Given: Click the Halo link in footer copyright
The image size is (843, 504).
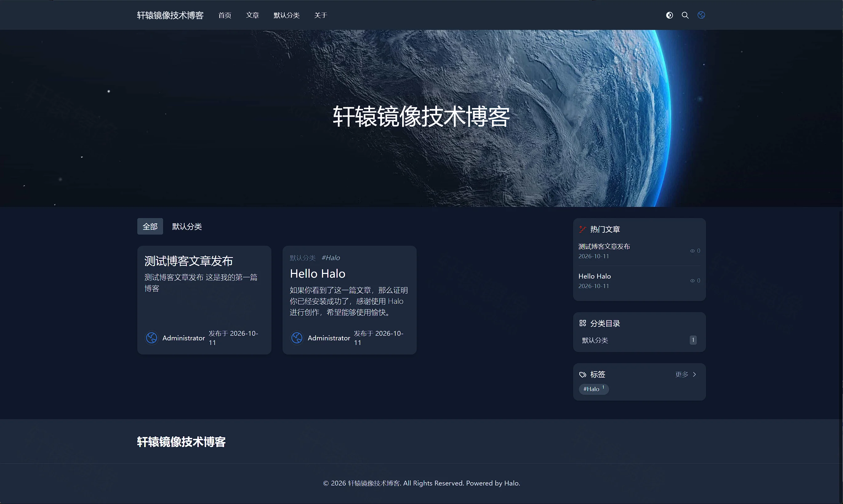Looking at the screenshot, I should (511, 483).
